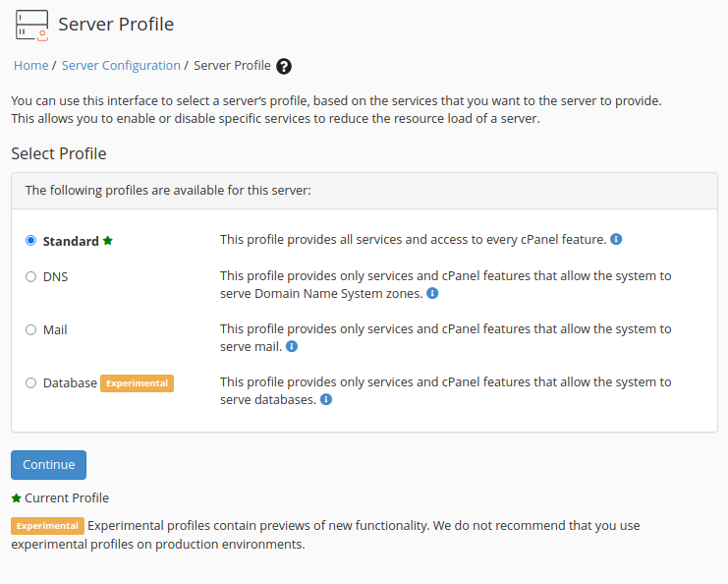
Task: Click the Experimental badge in the legend
Action: 47,526
